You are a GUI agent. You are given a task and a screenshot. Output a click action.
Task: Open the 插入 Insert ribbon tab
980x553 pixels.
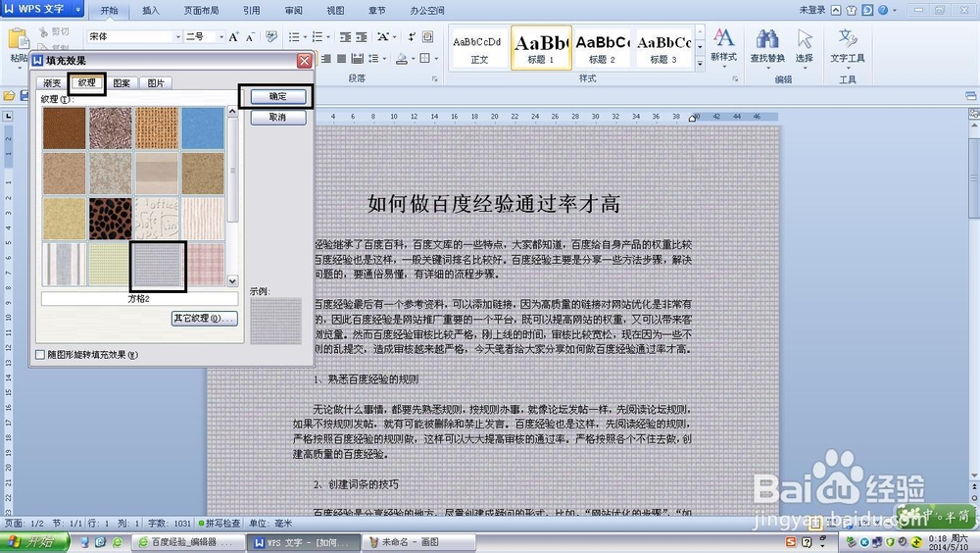pos(151,10)
